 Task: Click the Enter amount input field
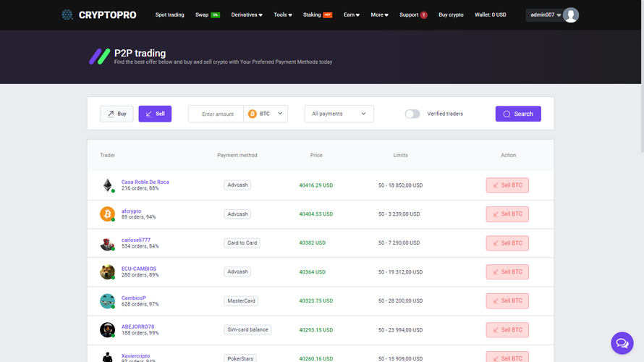point(217,114)
